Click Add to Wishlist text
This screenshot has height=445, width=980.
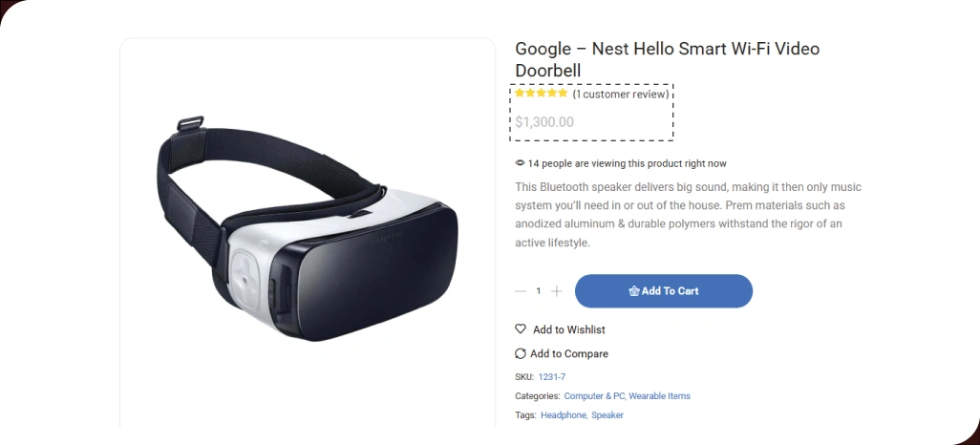[x=568, y=329]
